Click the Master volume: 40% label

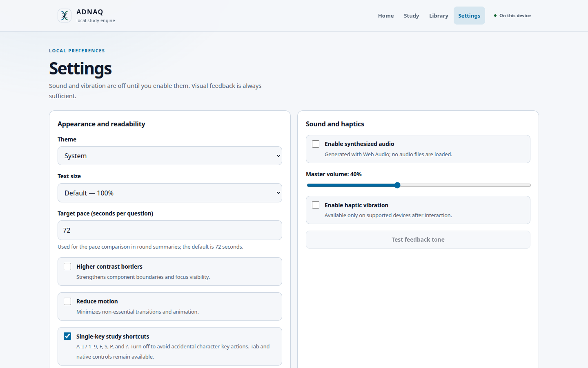coord(334,174)
